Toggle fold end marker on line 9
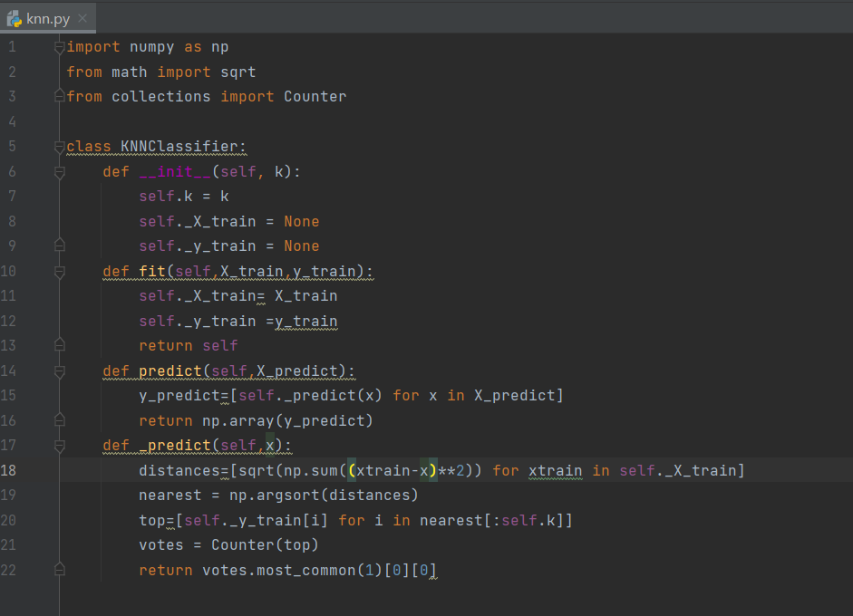 click(x=60, y=245)
